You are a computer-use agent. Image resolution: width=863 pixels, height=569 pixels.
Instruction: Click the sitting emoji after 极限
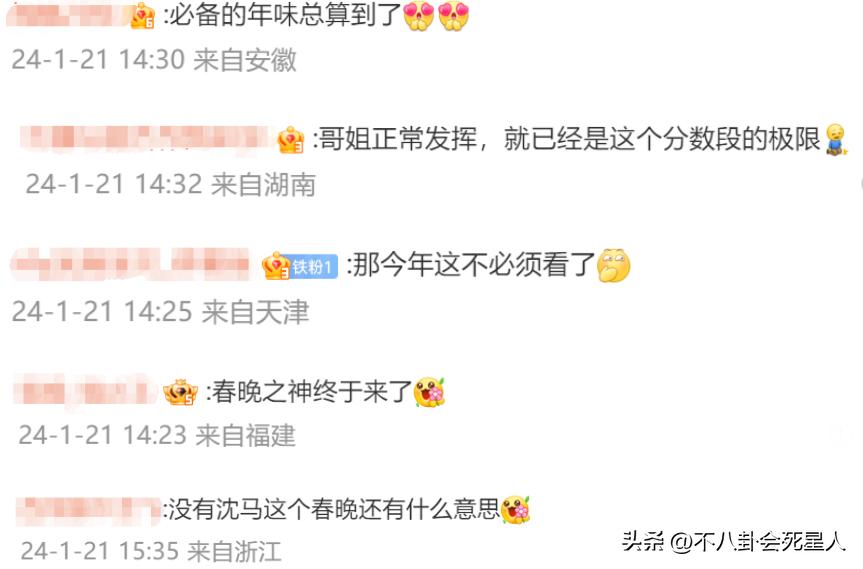(x=836, y=139)
